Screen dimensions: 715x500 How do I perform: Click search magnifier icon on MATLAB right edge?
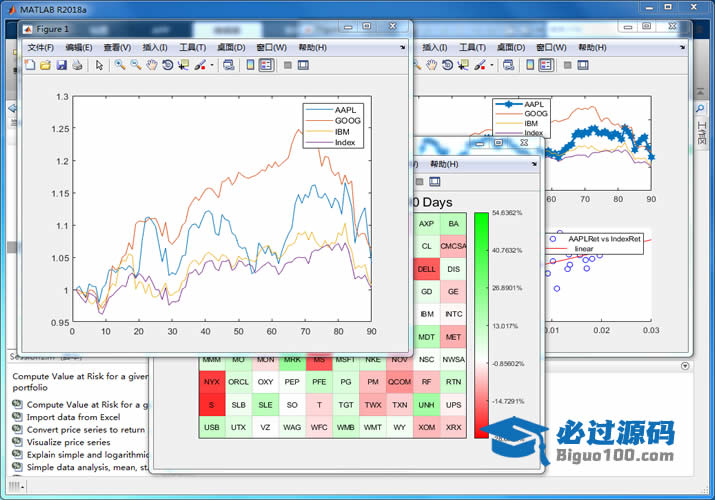pyautogui.click(x=700, y=109)
